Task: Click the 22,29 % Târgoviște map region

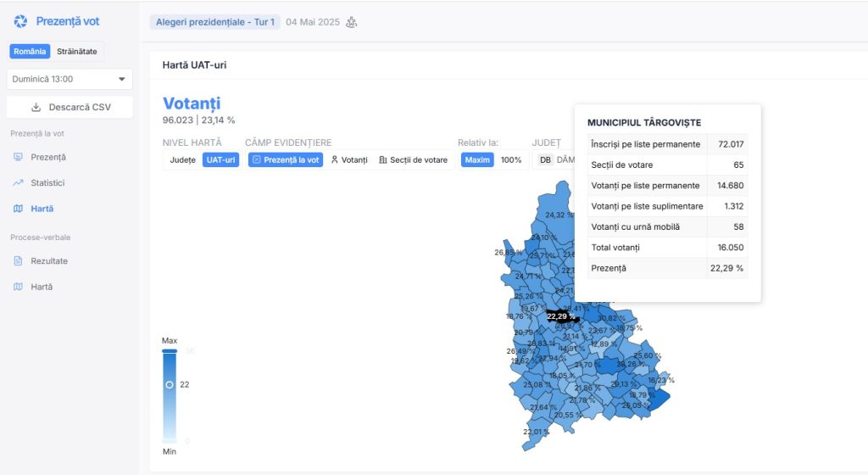Action: click(x=560, y=316)
